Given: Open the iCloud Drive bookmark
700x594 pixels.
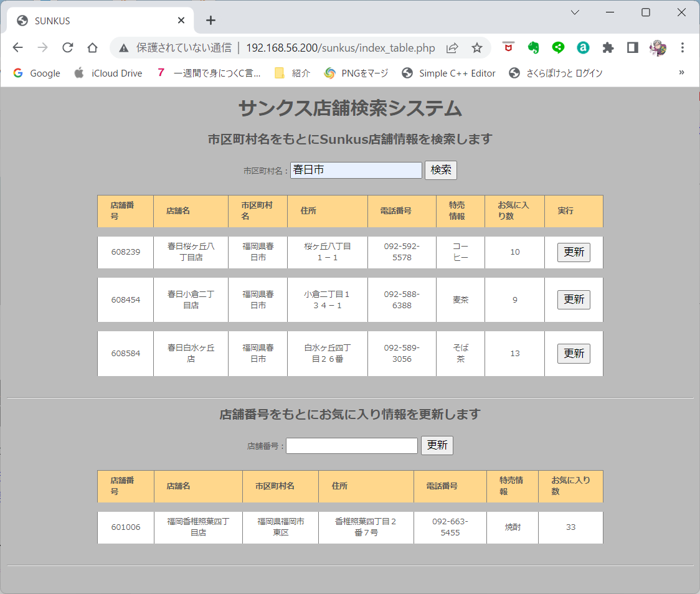Looking at the screenshot, I should [x=108, y=73].
